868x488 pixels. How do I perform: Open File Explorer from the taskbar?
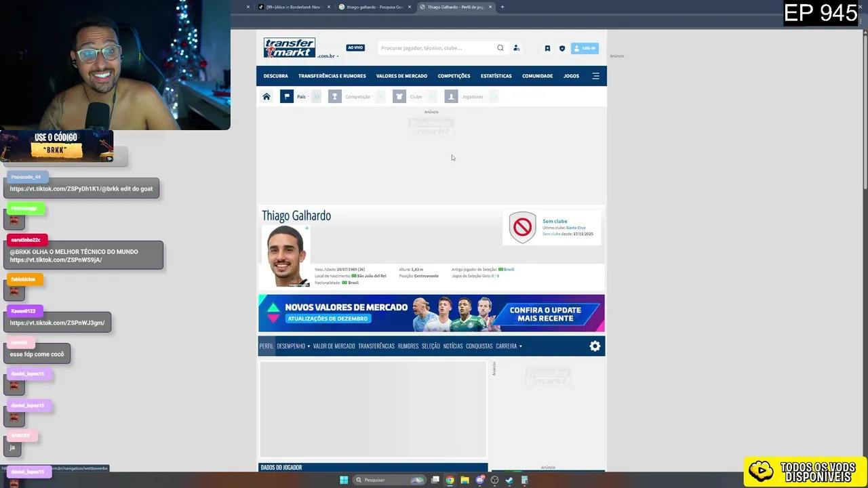pos(465,480)
